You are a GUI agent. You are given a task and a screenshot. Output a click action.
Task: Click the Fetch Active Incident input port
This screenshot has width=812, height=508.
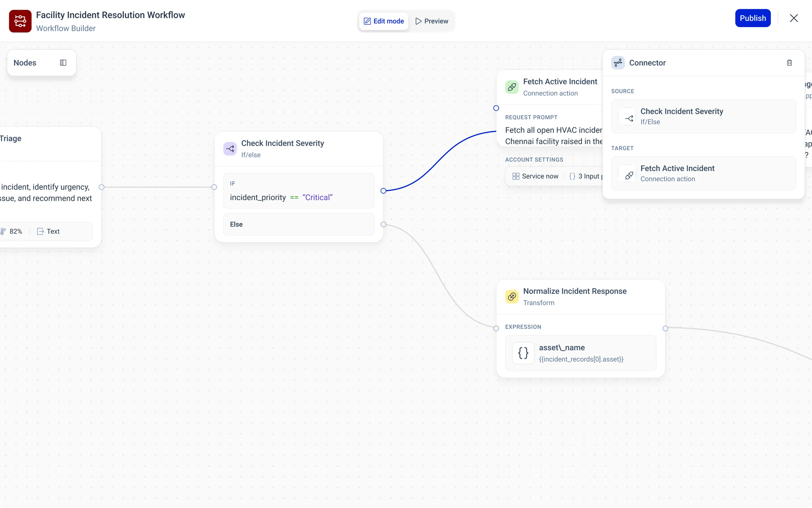pos(496,108)
